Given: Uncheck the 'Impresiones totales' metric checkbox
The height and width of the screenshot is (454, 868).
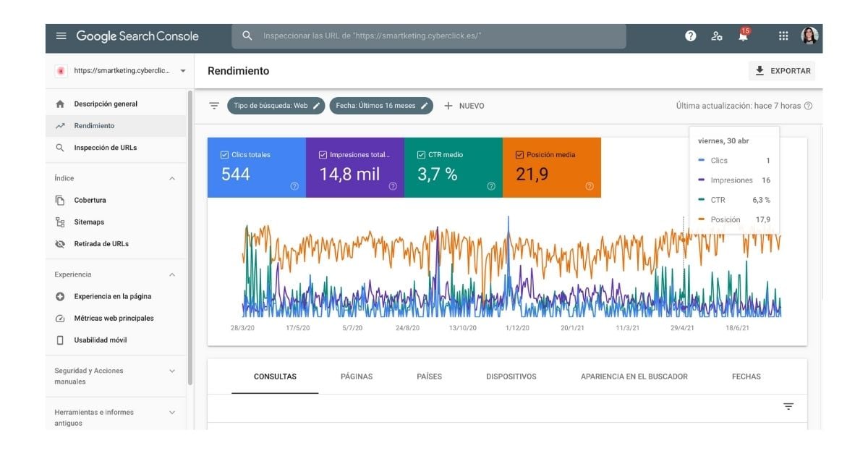Looking at the screenshot, I should (322, 154).
